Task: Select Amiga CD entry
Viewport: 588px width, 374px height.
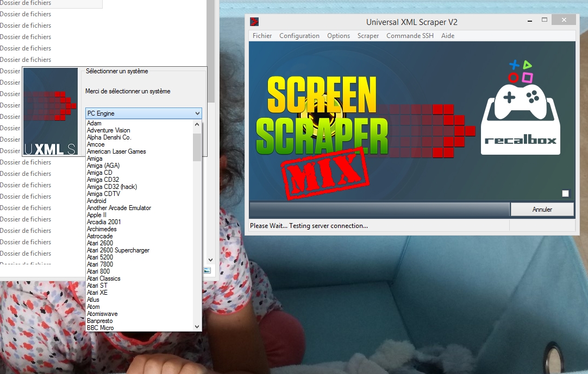Action: coord(140,173)
